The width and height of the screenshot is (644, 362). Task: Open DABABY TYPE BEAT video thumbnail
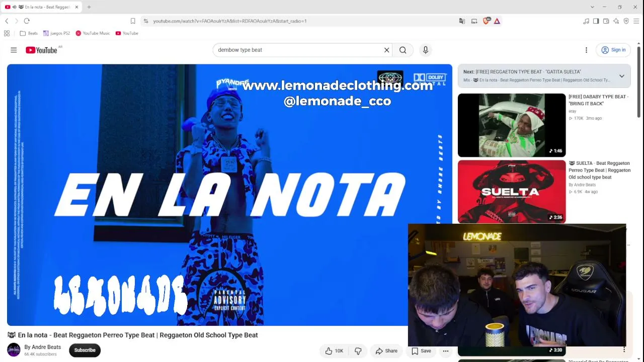512,125
